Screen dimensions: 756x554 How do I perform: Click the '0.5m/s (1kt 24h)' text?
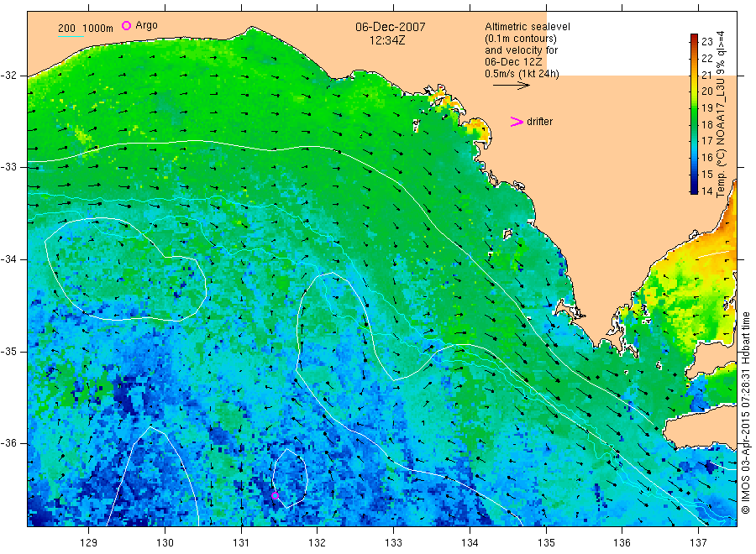click(522, 74)
